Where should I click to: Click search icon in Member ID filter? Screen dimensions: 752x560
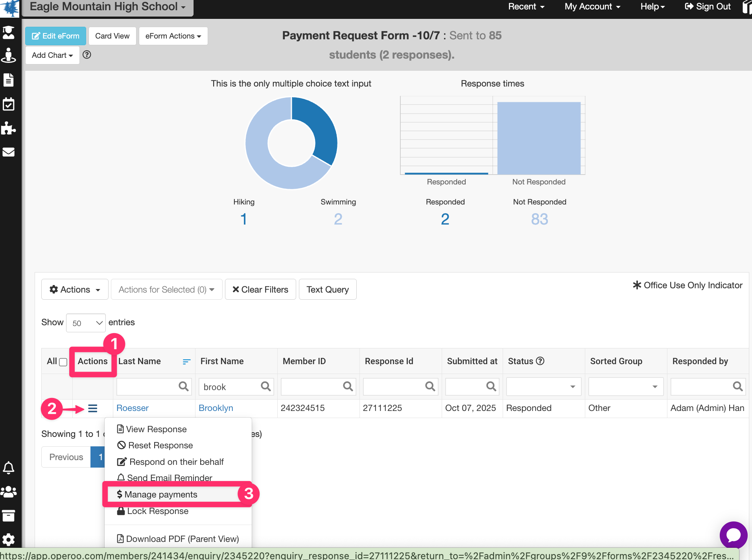click(348, 386)
